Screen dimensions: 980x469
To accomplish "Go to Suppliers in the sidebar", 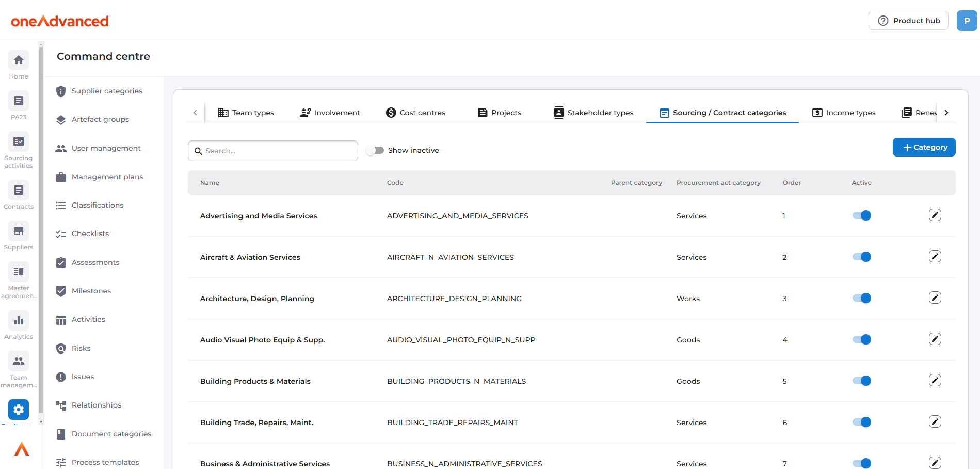I will (19, 231).
